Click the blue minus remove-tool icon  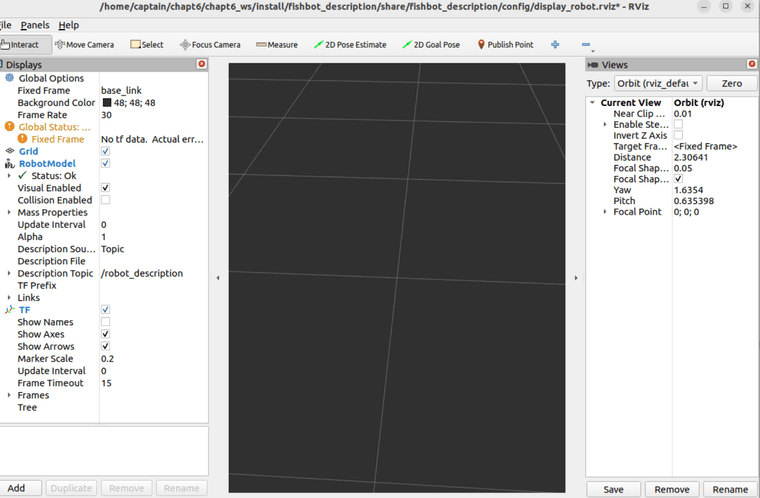[x=586, y=45]
